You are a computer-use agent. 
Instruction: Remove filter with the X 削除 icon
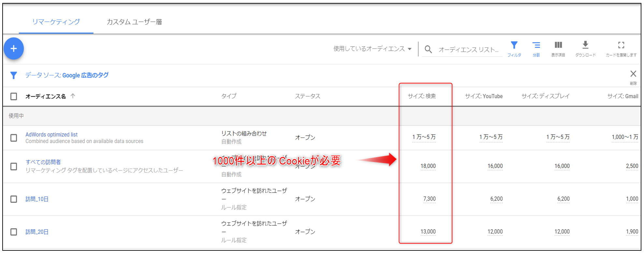click(633, 74)
